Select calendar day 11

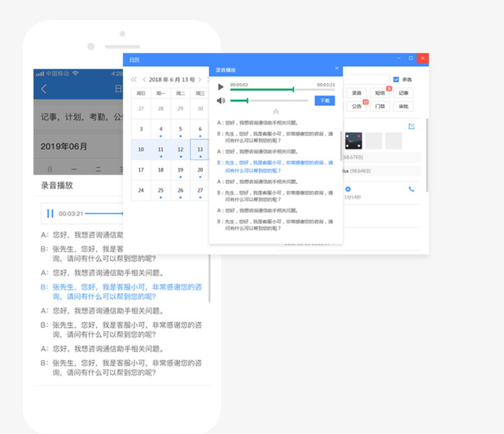[x=161, y=149]
